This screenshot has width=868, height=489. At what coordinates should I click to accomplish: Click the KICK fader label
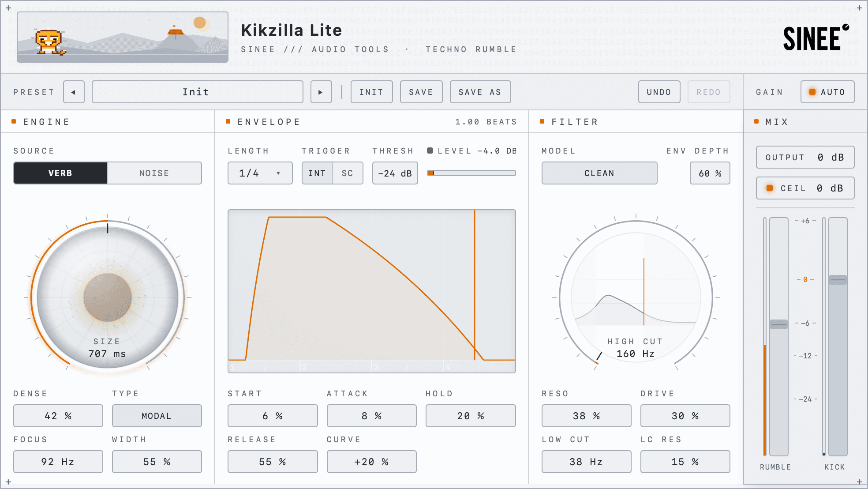835,467
